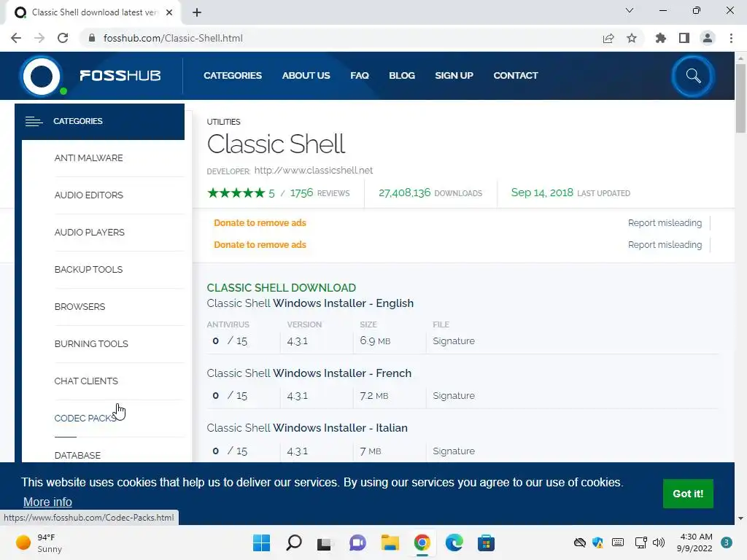The width and height of the screenshot is (747, 560).
Task: Click the second Report misleading link
Action: click(x=665, y=245)
